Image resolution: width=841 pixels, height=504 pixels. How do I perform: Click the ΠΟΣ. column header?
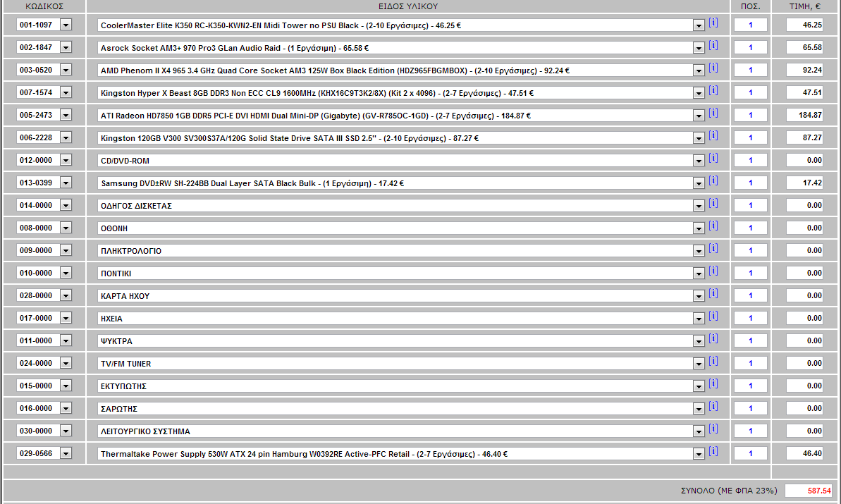pos(750,6)
